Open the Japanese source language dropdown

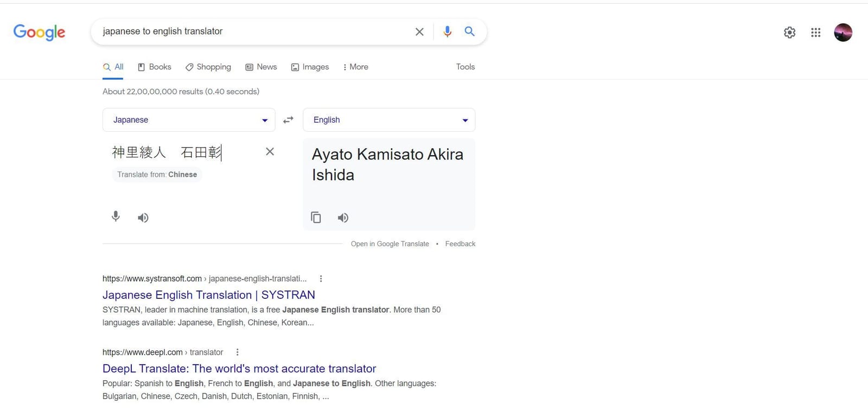(x=188, y=119)
